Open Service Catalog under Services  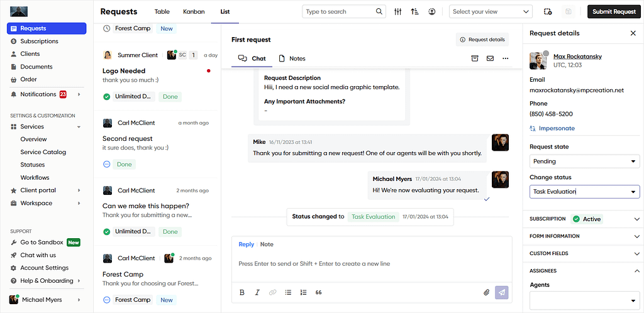[x=43, y=151]
